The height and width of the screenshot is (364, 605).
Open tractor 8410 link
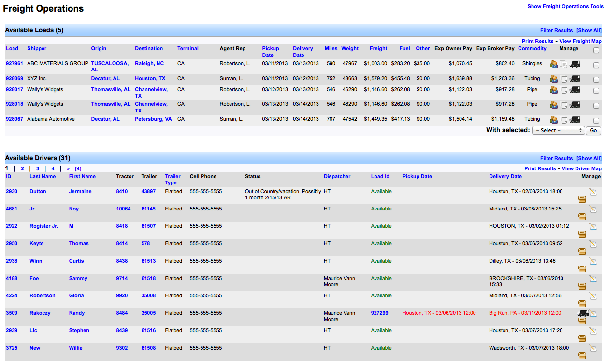pyautogui.click(x=122, y=191)
